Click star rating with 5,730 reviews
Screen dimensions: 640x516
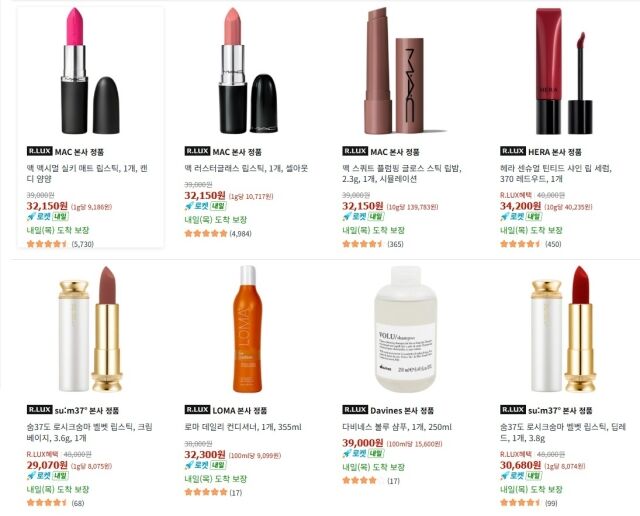(x=47, y=244)
